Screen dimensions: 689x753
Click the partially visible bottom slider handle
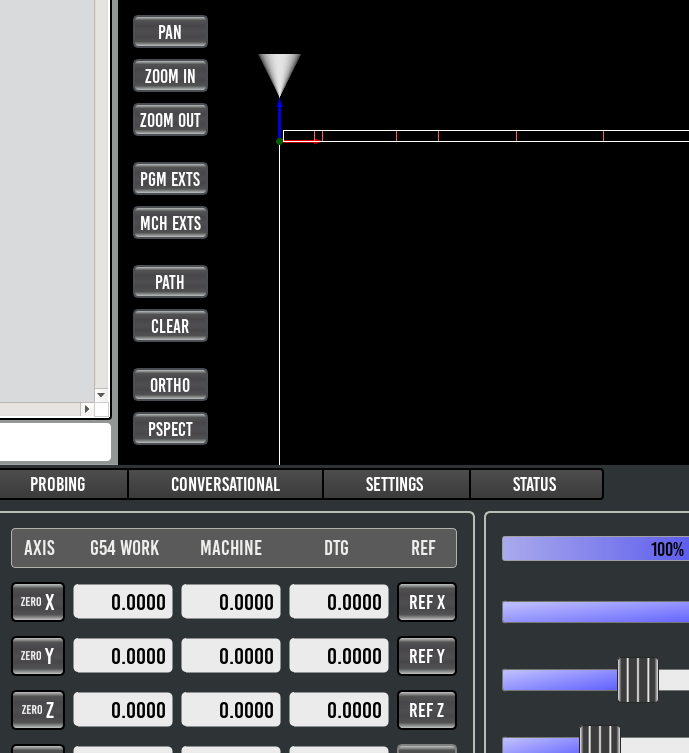click(x=600, y=740)
